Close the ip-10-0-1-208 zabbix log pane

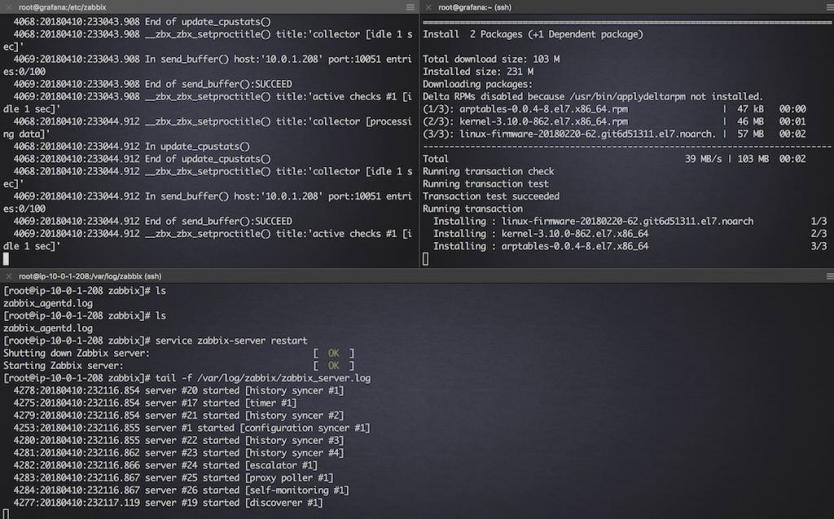coord(8,276)
